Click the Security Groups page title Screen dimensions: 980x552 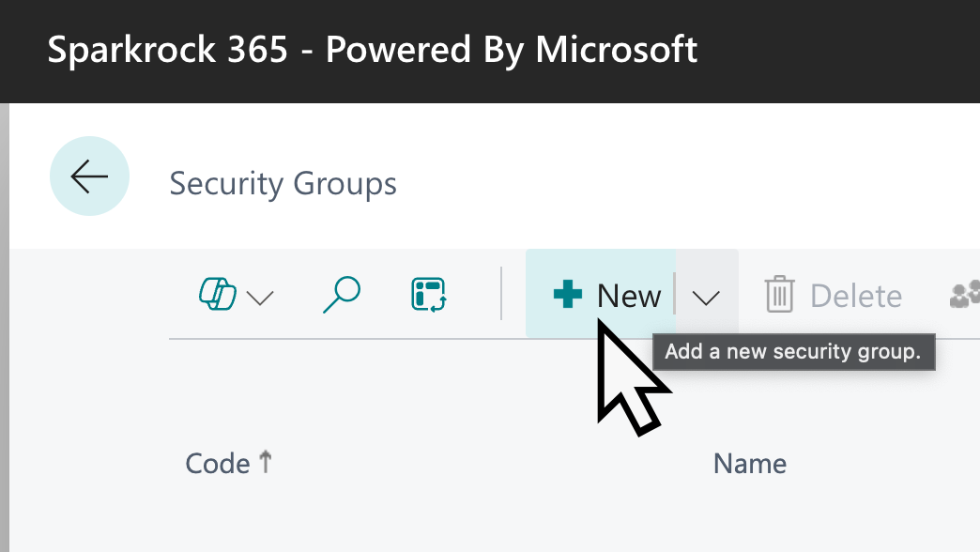(x=283, y=184)
